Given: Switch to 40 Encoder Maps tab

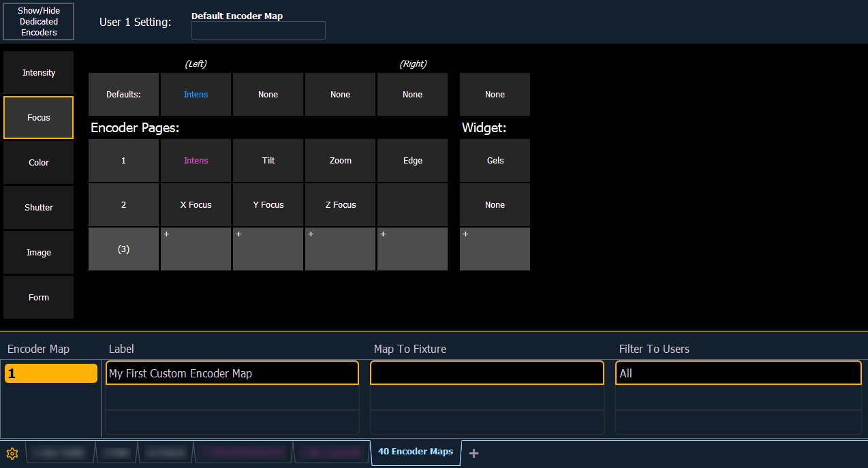Looking at the screenshot, I should point(416,452).
